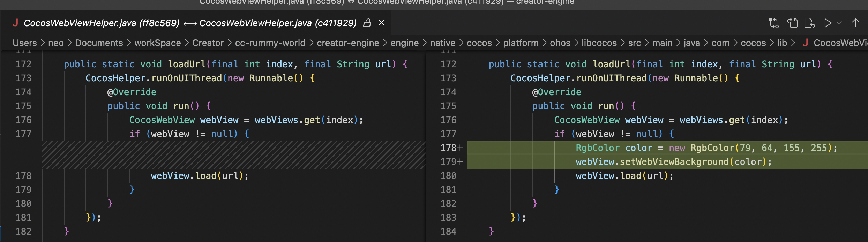
Task: Close the CocosWebViewHelper.java diff tab
Action: tap(382, 23)
